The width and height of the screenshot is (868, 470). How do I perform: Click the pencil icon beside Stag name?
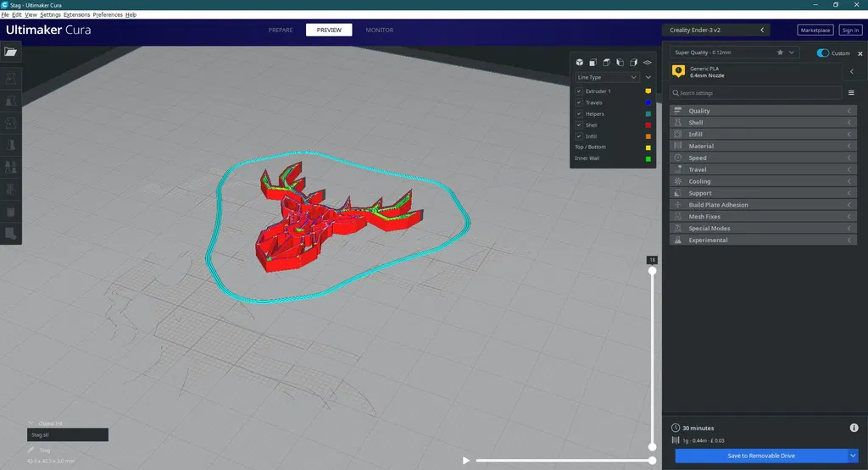coord(31,450)
